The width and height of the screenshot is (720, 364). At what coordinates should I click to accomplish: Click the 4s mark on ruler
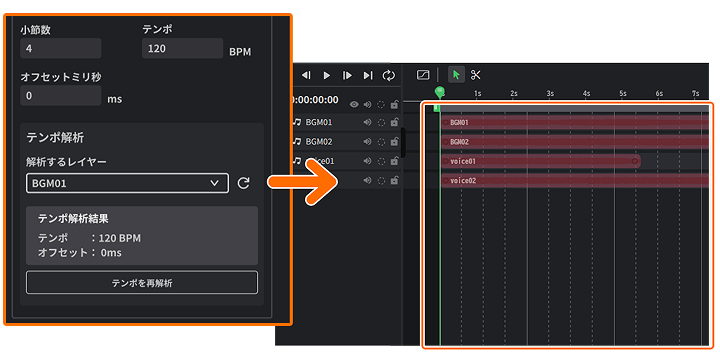click(586, 93)
